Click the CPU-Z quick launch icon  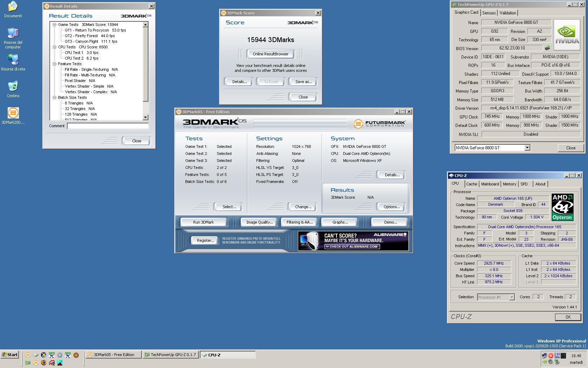tap(35, 355)
